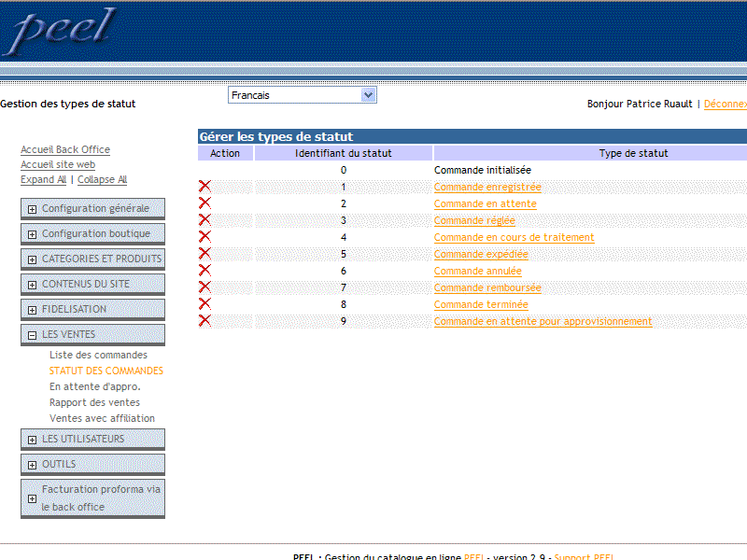Click Expand All link

pyautogui.click(x=43, y=179)
